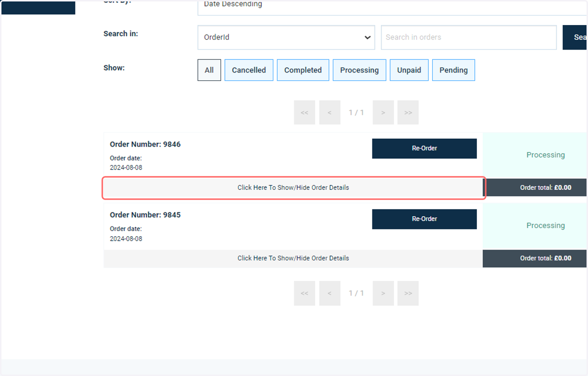Show/hide details for order 9846
This screenshot has width=588, height=376.
[x=293, y=188]
